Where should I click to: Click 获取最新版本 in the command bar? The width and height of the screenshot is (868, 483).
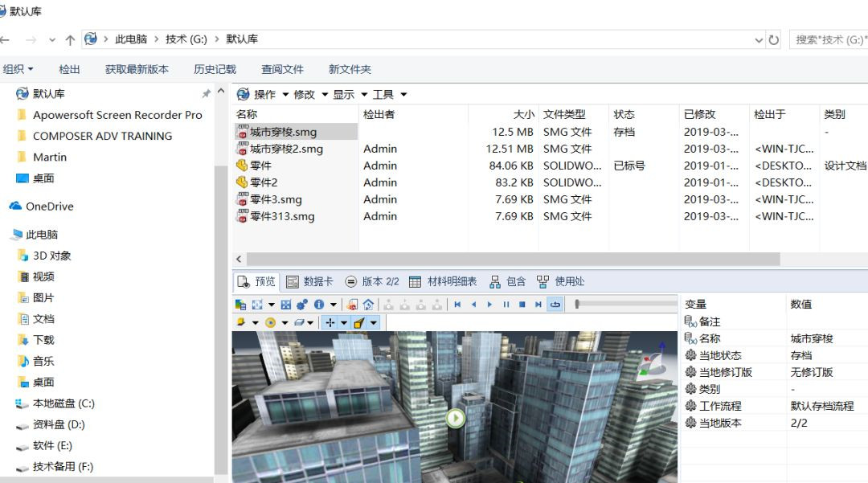[x=137, y=69]
